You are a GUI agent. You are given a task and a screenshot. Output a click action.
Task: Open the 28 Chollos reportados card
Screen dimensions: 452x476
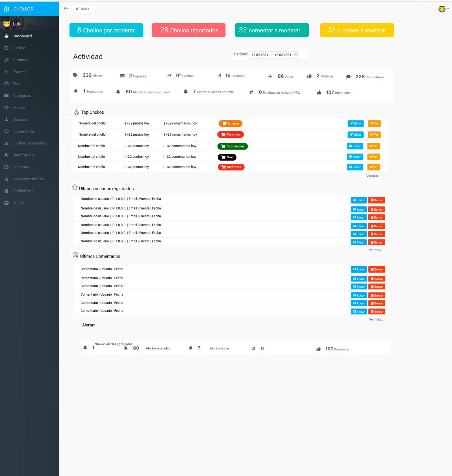[x=188, y=30]
